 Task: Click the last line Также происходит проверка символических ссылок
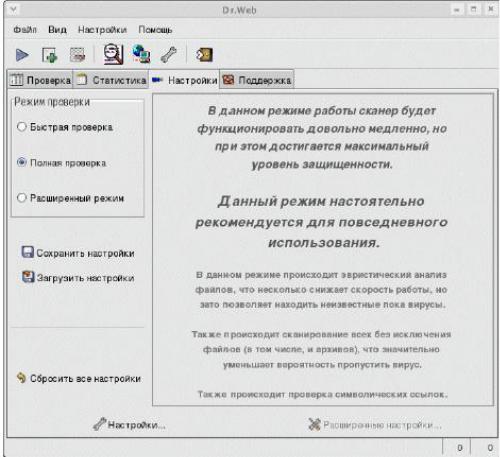tap(322, 394)
